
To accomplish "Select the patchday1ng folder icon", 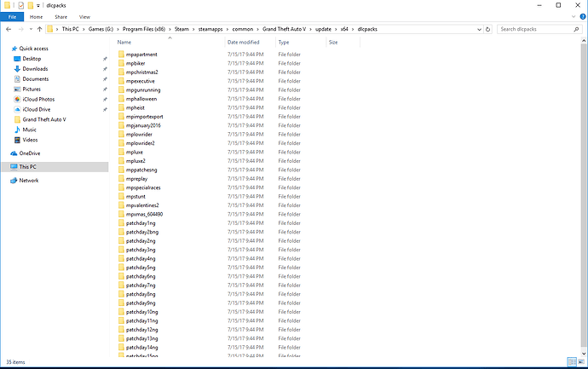I will point(121,223).
